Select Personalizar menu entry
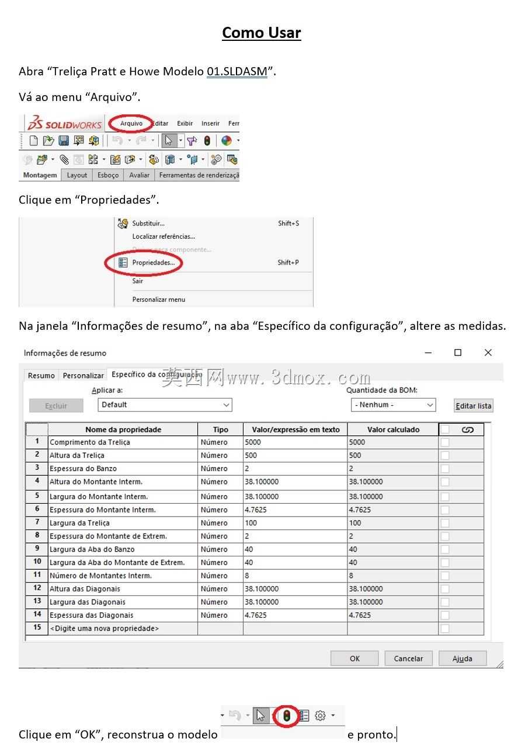Viewport: 532px width, 756px height. [x=158, y=299]
